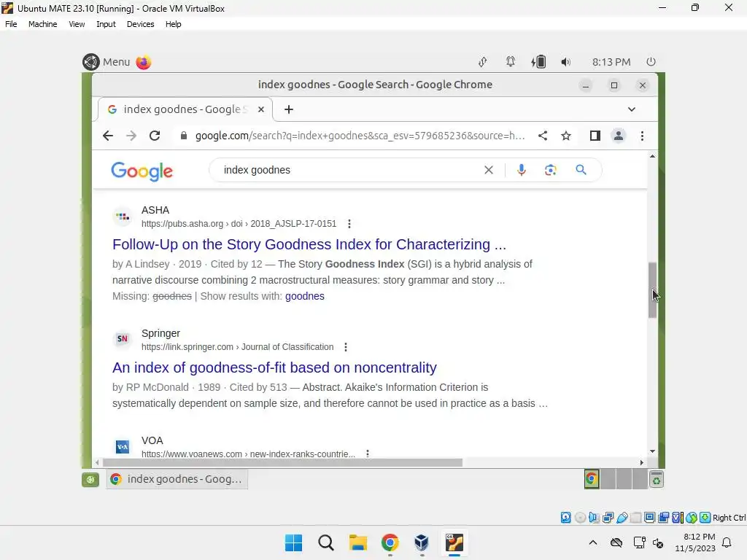747x560 pixels.
Task: Switch to the first workspace with Chrome
Action: (x=592, y=480)
